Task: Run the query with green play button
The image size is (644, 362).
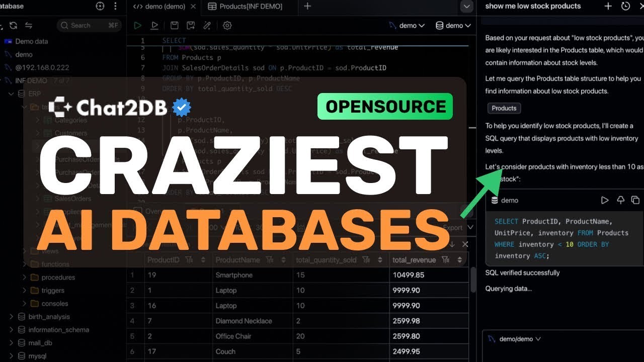Action: [x=137, y=25]
